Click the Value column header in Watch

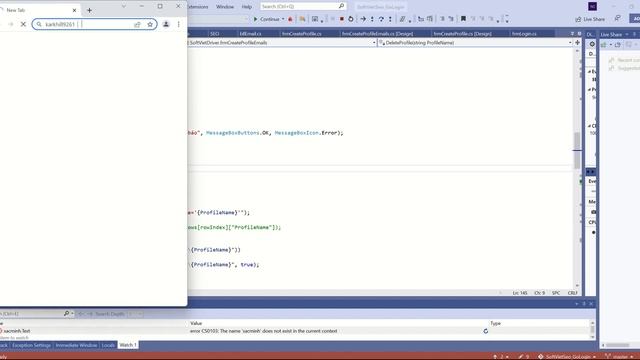click(x=196, y=323)
